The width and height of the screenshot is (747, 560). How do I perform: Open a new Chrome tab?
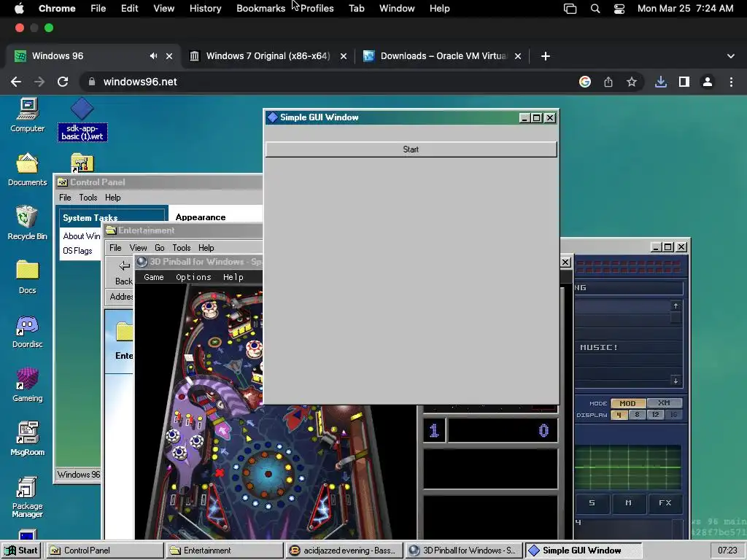pos(546,56)
